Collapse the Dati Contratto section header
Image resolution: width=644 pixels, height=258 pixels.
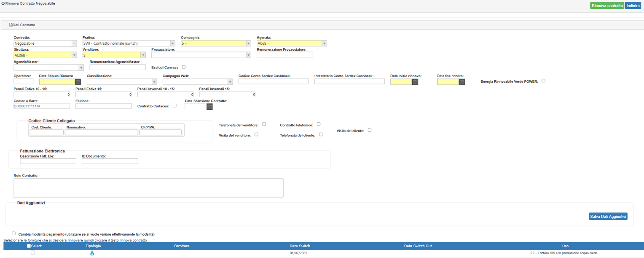coord(322,25)
